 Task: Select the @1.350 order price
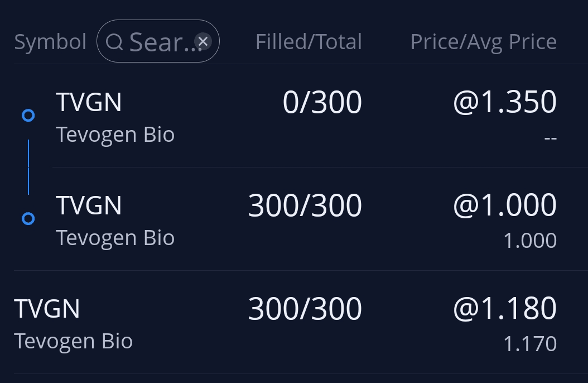504,103
